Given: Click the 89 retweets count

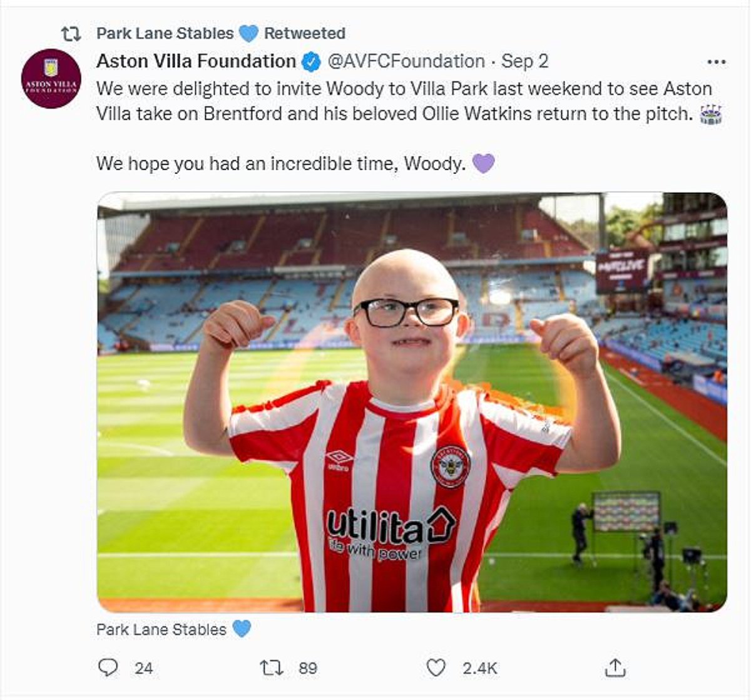Looking at the screenshot, I should point(307,668).
